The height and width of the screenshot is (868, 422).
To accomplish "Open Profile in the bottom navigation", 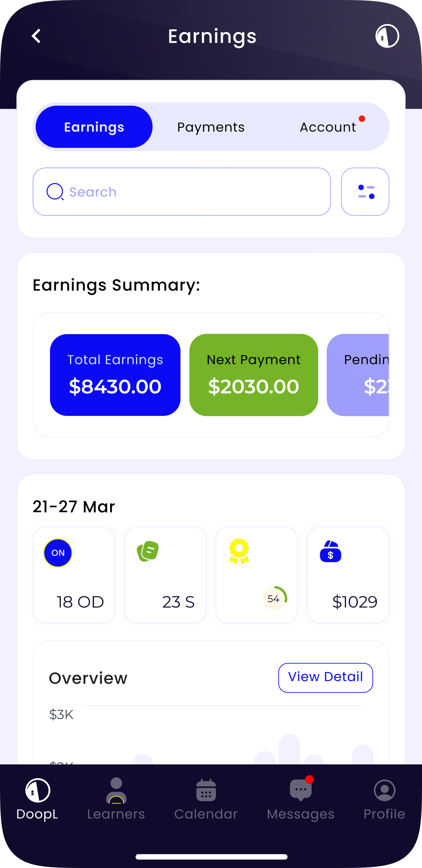I will (384, 799).
